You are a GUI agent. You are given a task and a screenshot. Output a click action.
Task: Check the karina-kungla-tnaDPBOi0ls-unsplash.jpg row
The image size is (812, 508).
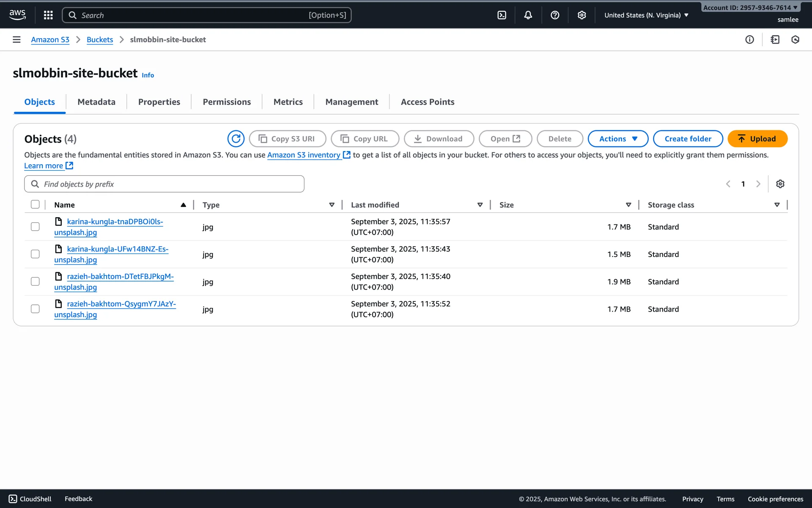pyautogui.click(x=35, y=227)
